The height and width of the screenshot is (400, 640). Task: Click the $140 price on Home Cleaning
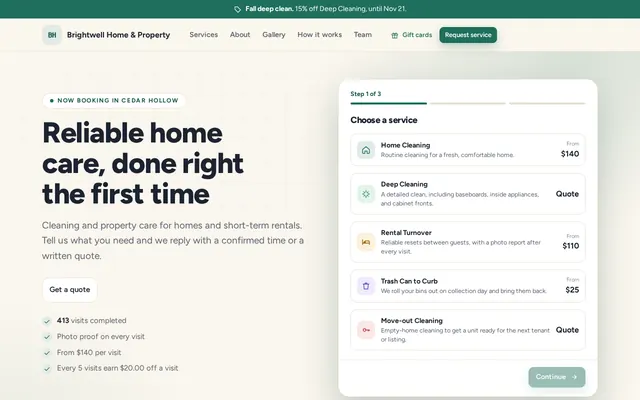[570, 154]
